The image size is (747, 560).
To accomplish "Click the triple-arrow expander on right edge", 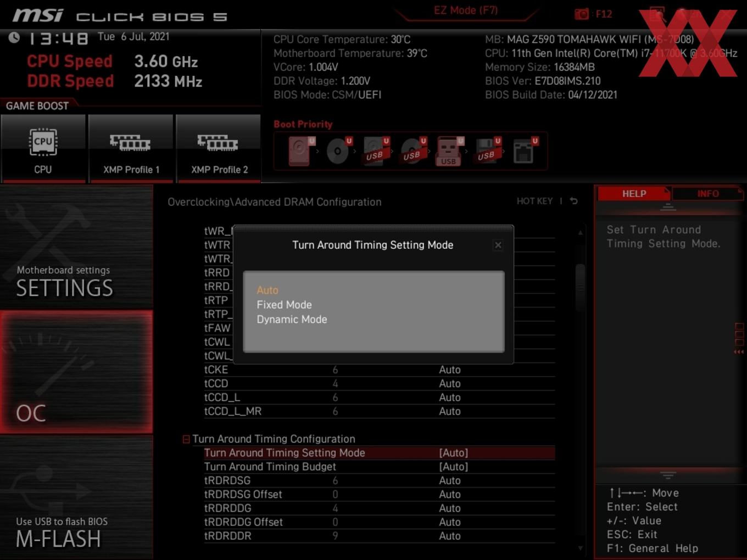I will pos(739,352).
